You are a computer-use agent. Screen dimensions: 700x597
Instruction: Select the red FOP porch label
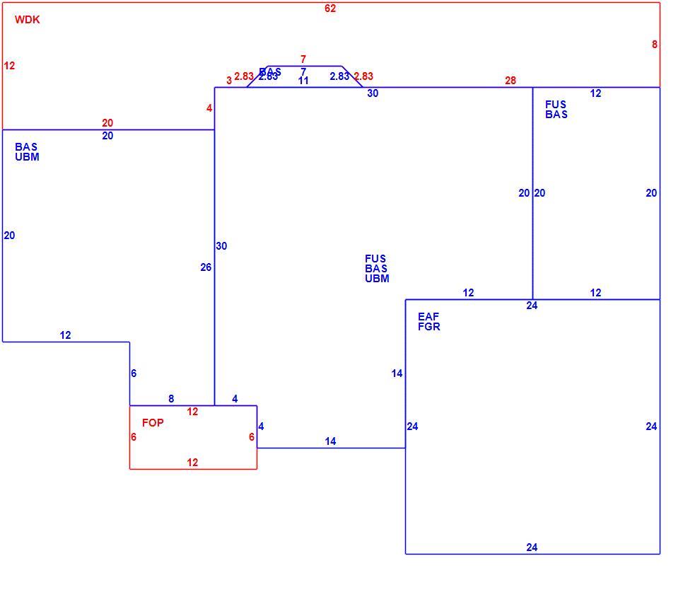pyautogui.click(x=153, y=422)
